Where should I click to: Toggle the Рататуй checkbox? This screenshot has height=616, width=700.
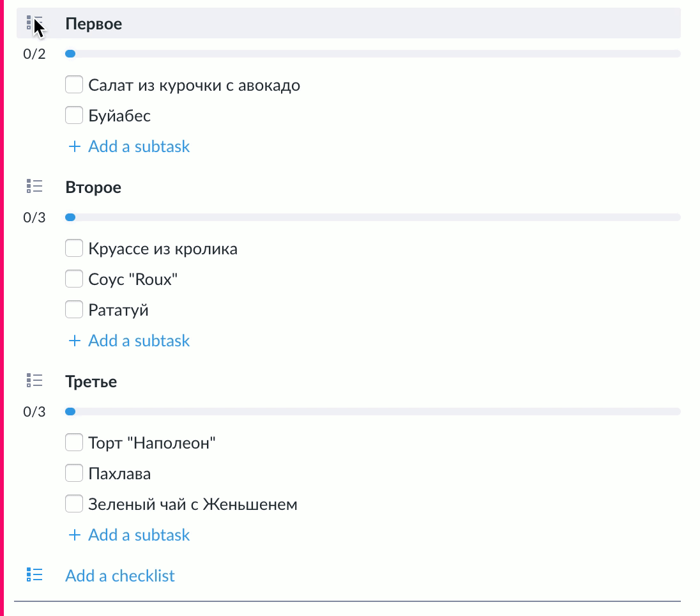pos(74,310)
